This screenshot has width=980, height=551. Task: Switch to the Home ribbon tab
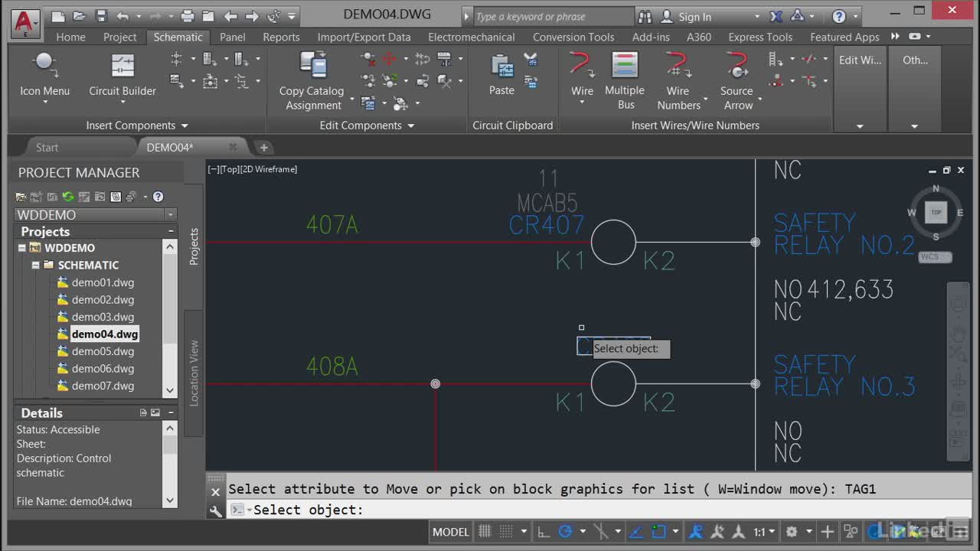(x=70, y=37)
